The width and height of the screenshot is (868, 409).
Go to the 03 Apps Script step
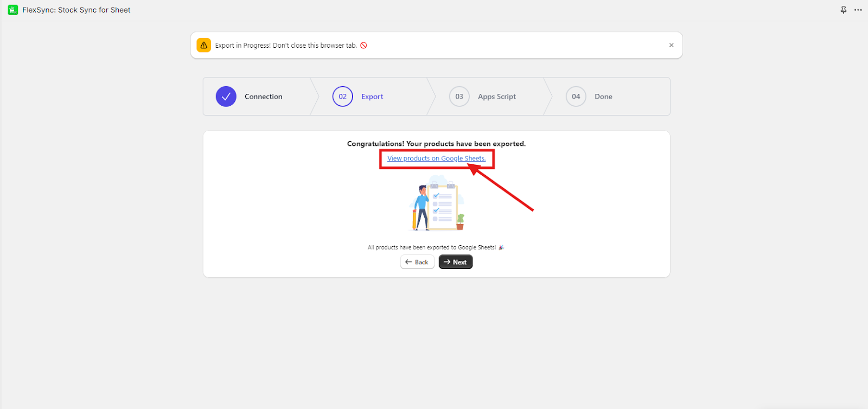pyautogui.click(x=482, y=97)
